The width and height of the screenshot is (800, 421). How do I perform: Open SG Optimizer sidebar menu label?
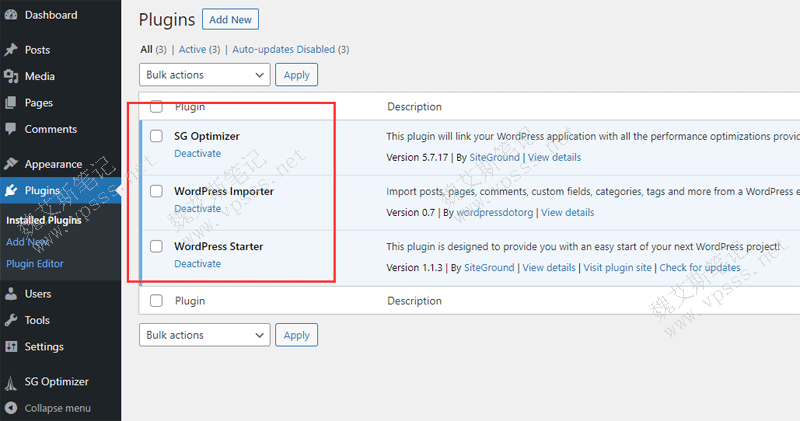(56, 381)
